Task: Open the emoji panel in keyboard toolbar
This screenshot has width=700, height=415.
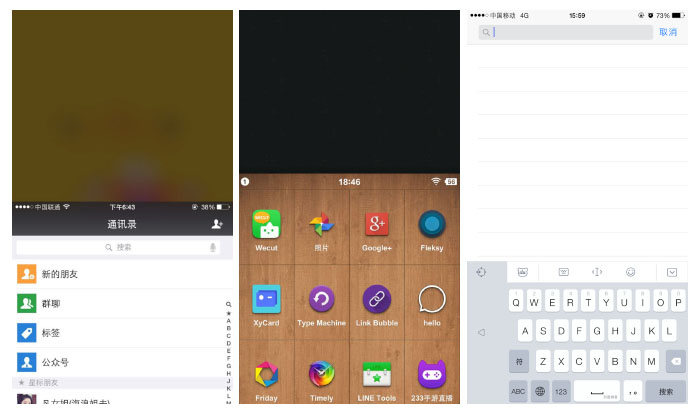Action: coord(630,272)
